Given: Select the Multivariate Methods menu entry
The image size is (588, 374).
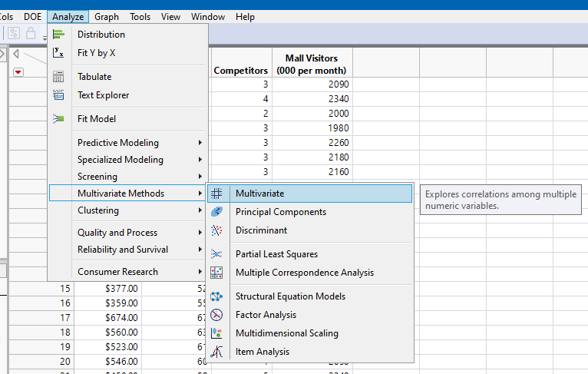Looking at the screenshot, I should [127, 194].
